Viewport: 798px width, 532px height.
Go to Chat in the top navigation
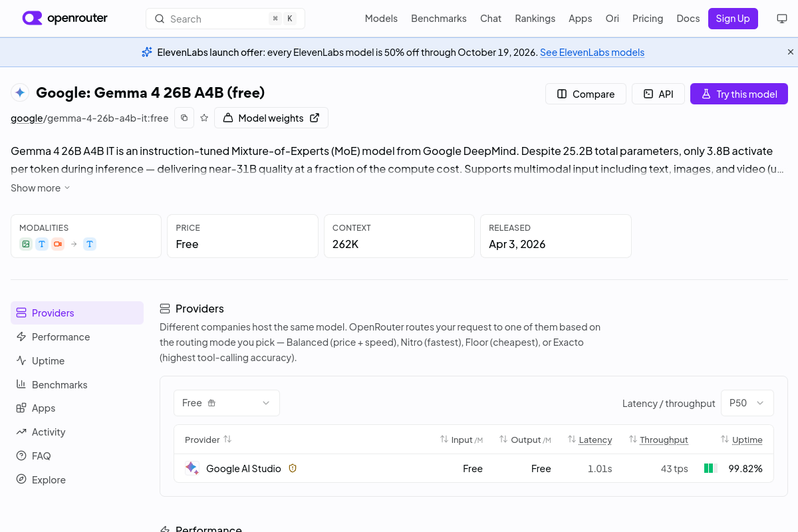[x=491, y=19]
